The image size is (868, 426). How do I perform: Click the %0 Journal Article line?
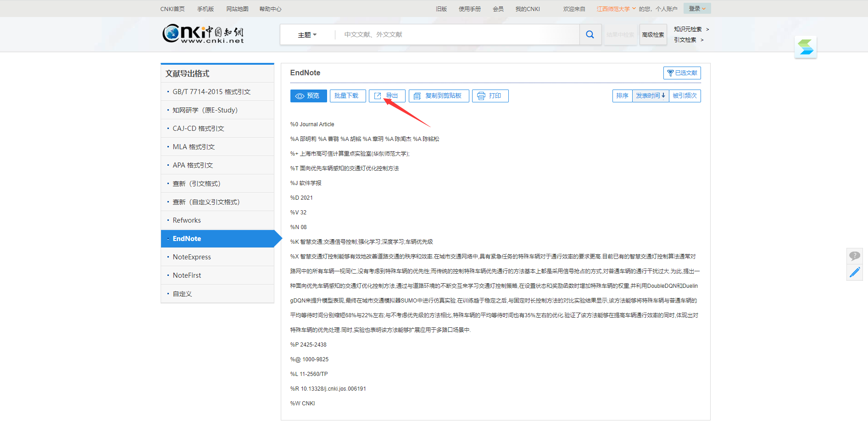tap(312, 124)
